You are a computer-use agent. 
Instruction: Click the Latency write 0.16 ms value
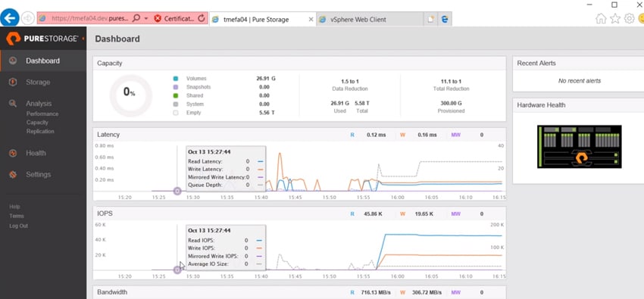(x=427, y=135)
